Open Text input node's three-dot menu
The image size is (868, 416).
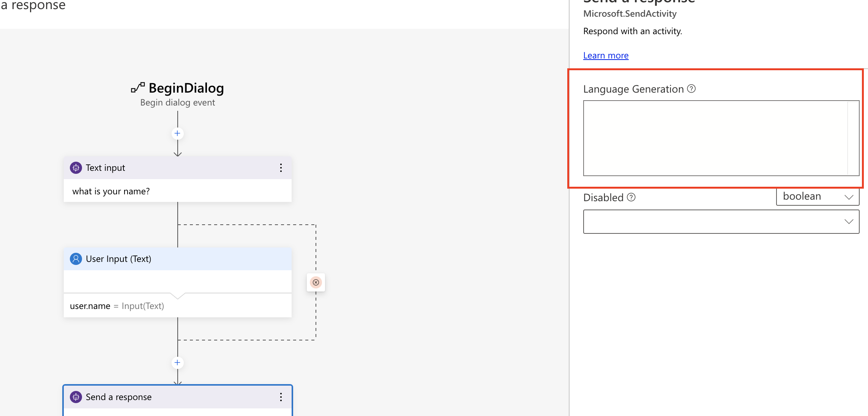[x=281, y=168]
